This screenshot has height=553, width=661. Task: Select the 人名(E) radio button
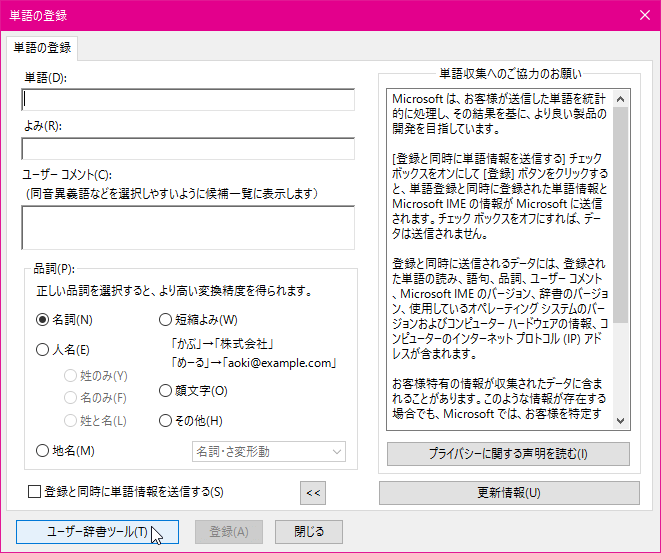coord(42,350)
